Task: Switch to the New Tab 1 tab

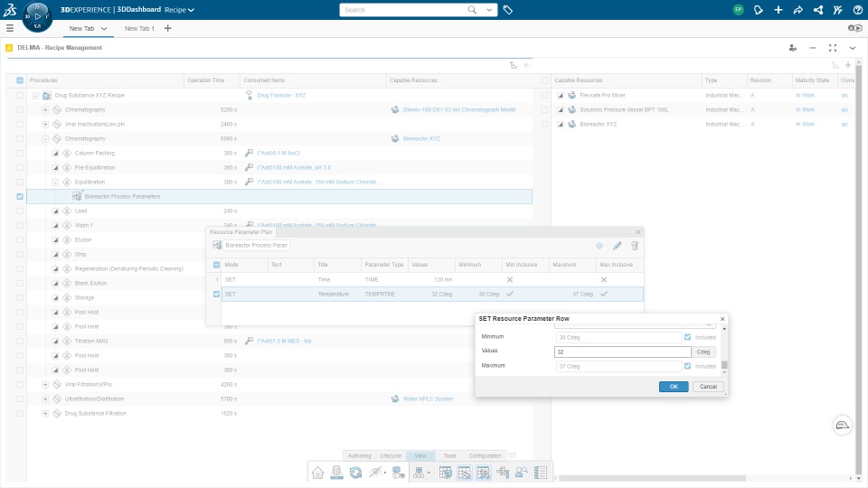Action: 139,28
